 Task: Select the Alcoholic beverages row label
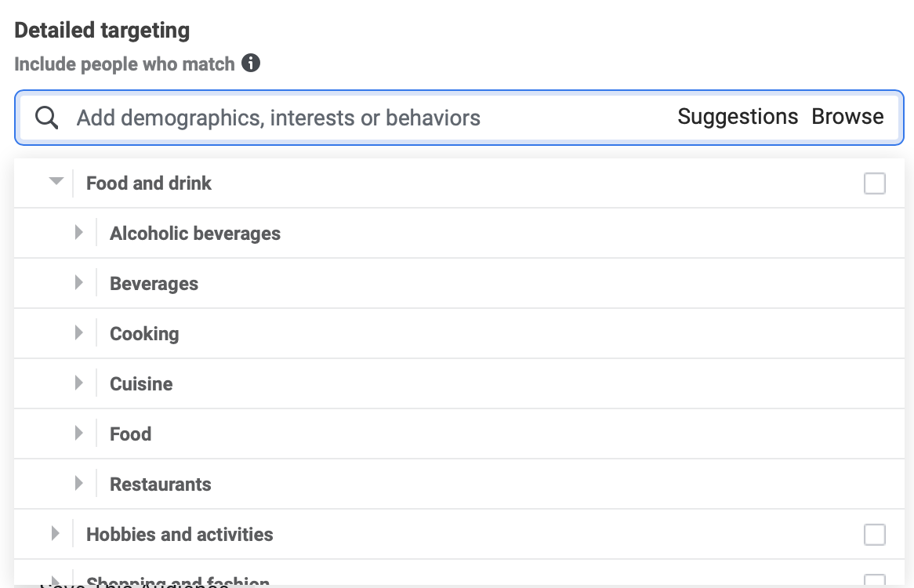click(x=195, y=234)
